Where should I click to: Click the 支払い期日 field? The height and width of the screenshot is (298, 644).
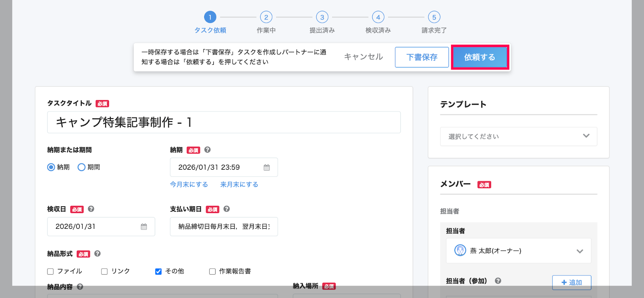coord(224,226)
